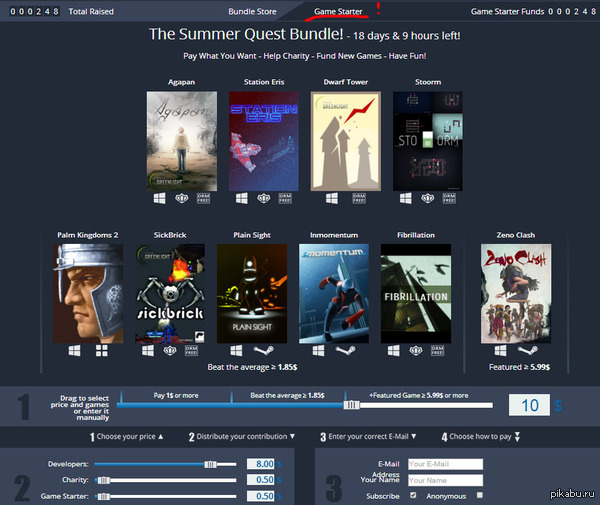This screenshot has height=505, width=600.
Task: Click the Windows icon under Plain Sight
Action: [x=236, y=350]
